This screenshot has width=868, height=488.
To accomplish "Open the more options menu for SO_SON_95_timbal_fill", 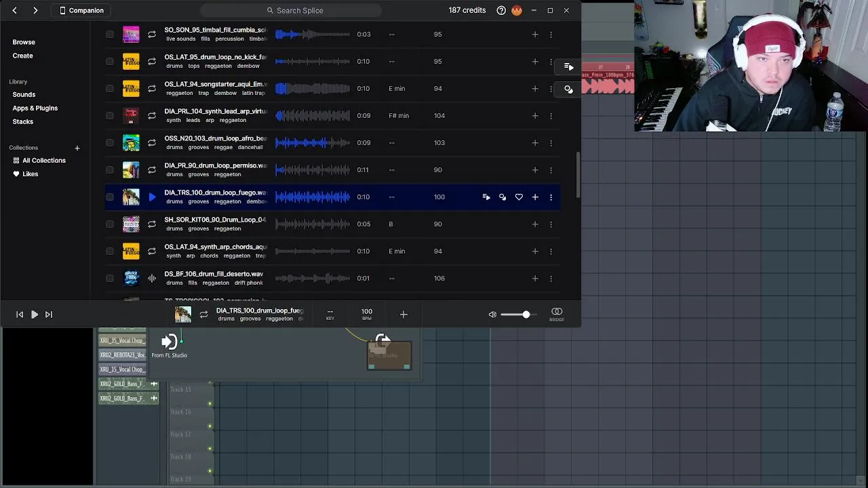I will pos(551,34).
